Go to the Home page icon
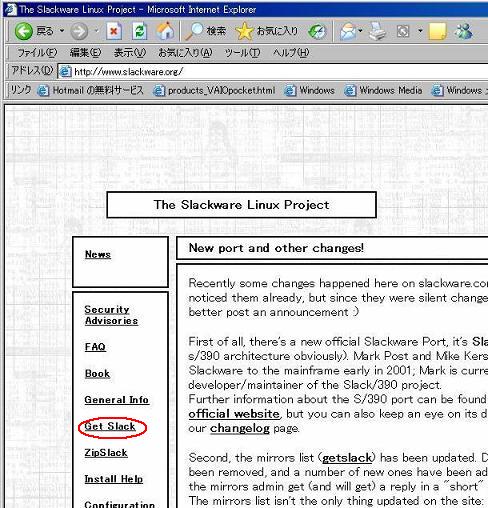Screen dimensions: 488x508 point(165,31)
